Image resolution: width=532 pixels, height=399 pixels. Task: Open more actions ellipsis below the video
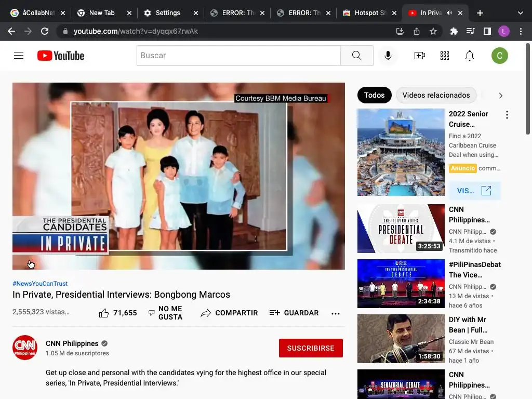(x=335, y=313)
